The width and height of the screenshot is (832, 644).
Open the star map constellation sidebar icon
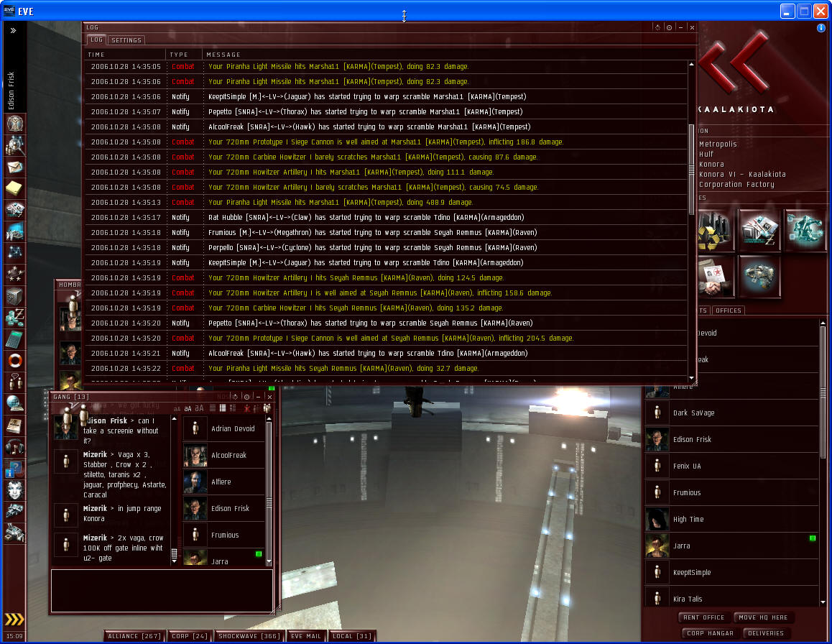click(x=15, y=253)
